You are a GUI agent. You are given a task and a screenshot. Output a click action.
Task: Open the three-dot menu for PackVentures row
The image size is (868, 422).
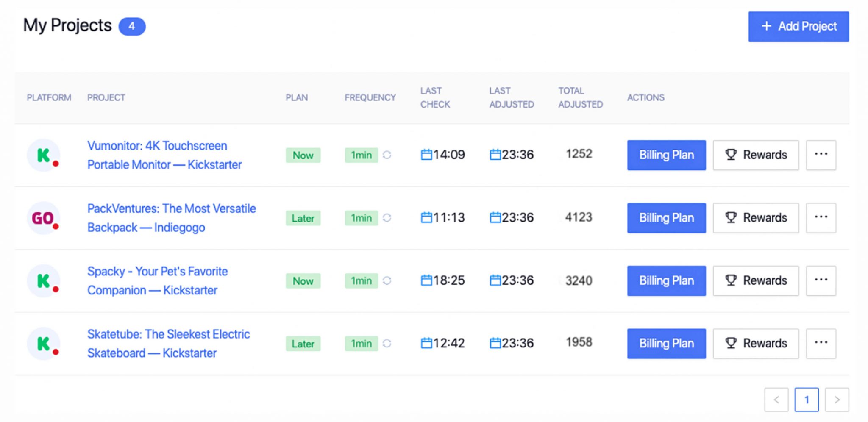(x=821, y=217)
